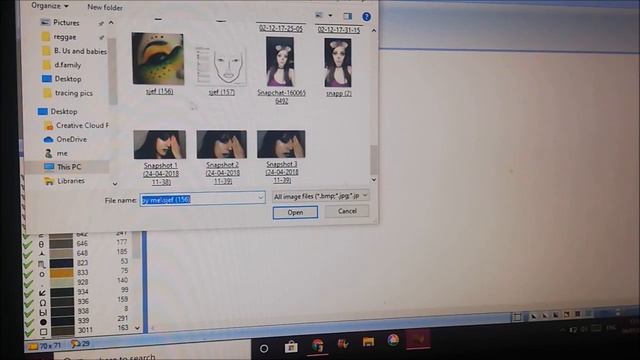Click the omega symbol icon for color 936
640x360 pixels.
[x=43, y=303]
